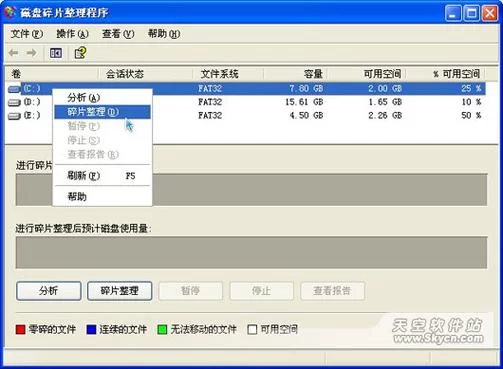Click the red 零碎的文件 legend swatch
Image resolution: width=503 pixels, height=369 pixels.
21,330
